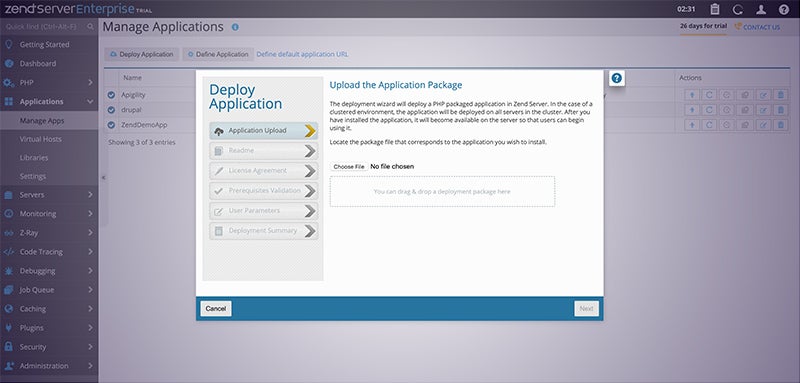Click the Getting Started lightbulb icon
Screen dimensions: 800x383
click(8, 44)
